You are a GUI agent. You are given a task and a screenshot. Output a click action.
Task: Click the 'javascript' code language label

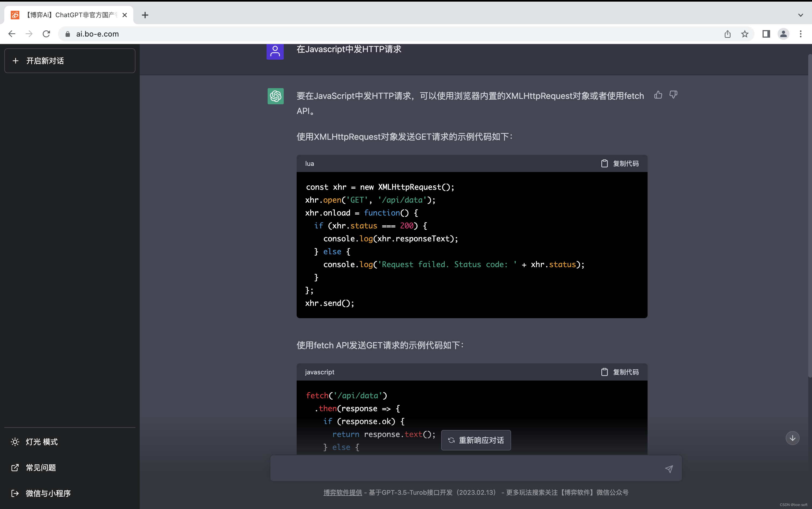[x=320, y=372]
